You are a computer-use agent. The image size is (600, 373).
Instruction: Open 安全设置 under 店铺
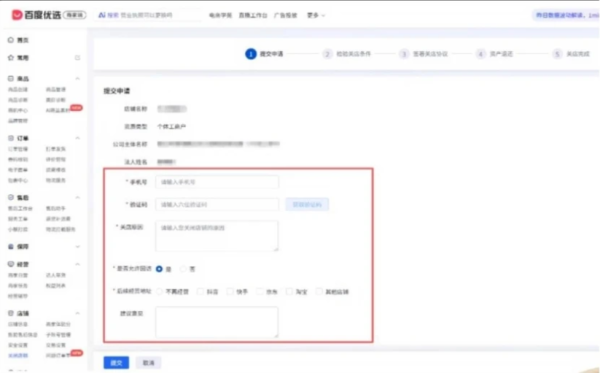tap(18, 345)
